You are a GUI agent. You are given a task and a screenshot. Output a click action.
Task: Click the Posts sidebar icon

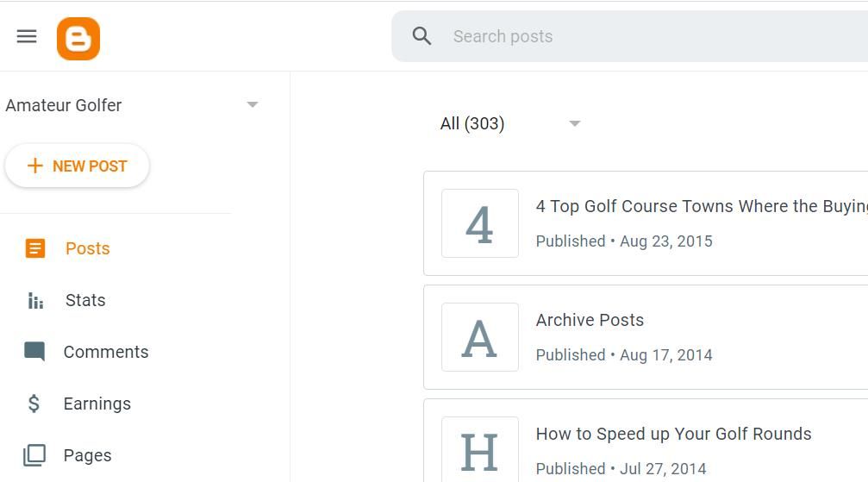pyautogui.click(x=34, y=249)
